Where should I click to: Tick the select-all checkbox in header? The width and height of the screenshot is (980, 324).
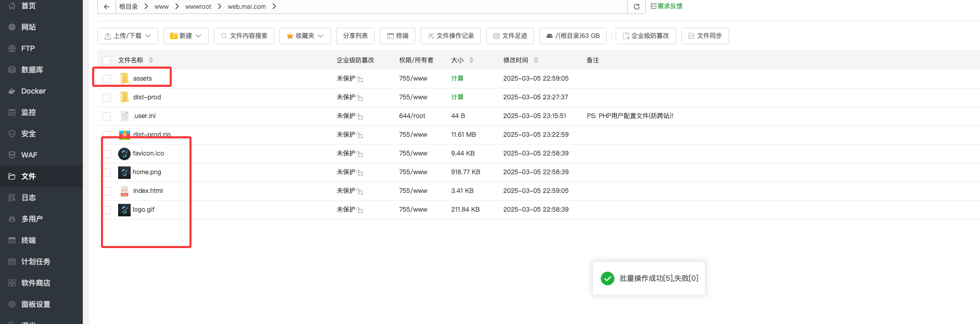click(x=107, y=60)
